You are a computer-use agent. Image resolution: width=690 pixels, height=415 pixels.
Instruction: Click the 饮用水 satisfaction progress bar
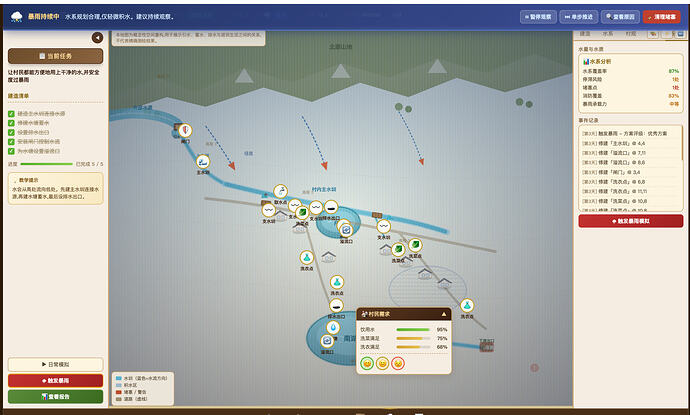(x=413, y=329)
